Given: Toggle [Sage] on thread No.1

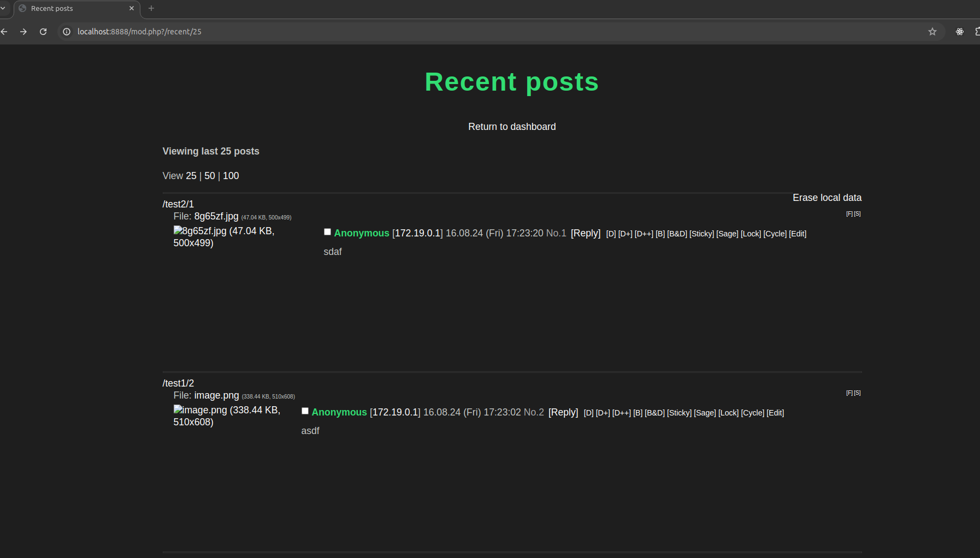Looking at the screenshot, I should (728, 234).
